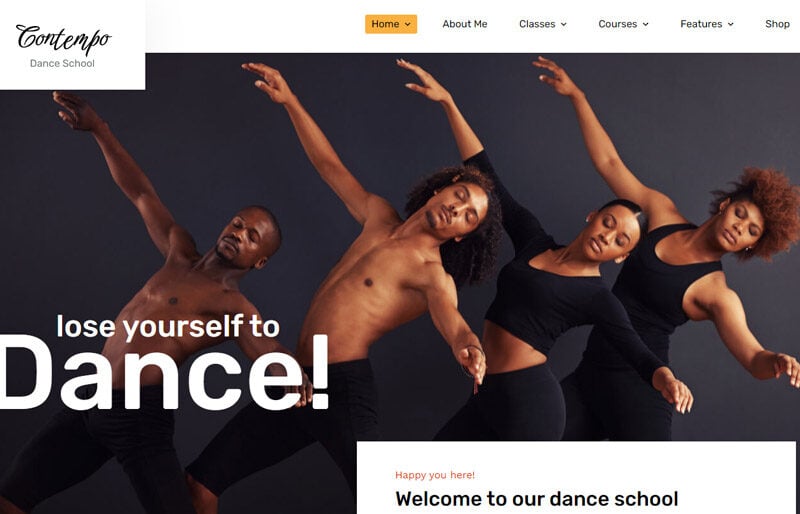Screen dimensions: 800x514
Task: Select the Classes menu item
Action: (537, 24)
